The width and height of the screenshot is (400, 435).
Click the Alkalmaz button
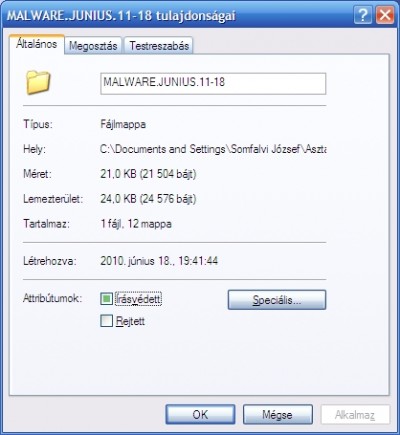(x=355, y=414)
